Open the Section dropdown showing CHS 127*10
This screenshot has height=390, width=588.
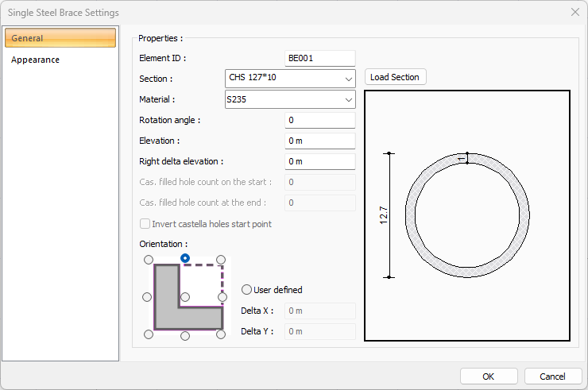pyautogui.click(x=290, y=79)
